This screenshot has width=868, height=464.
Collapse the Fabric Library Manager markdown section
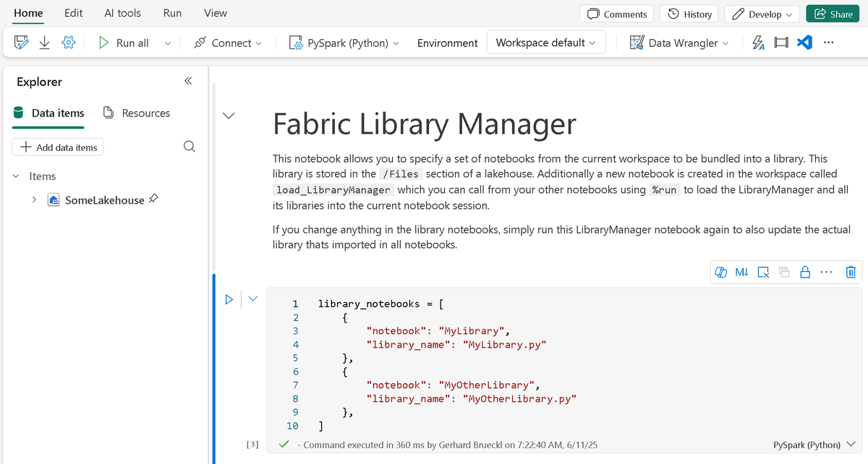229,115
